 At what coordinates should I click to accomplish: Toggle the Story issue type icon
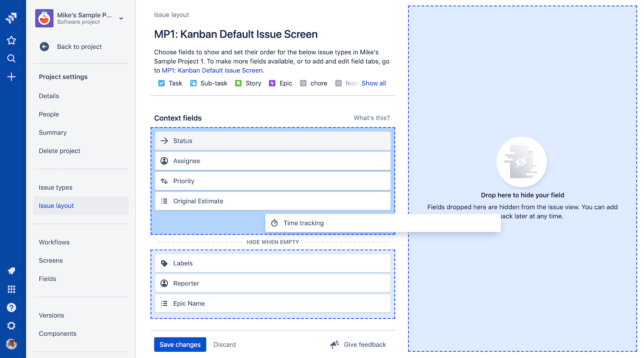tap(238, 83)
